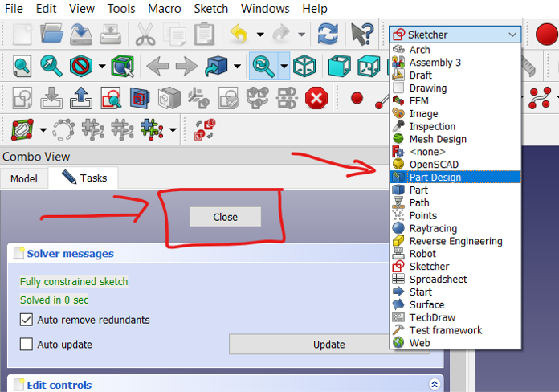The image size is (559, 392).
Task: Open the Tools menu
Action: click(x=121, y=9)
